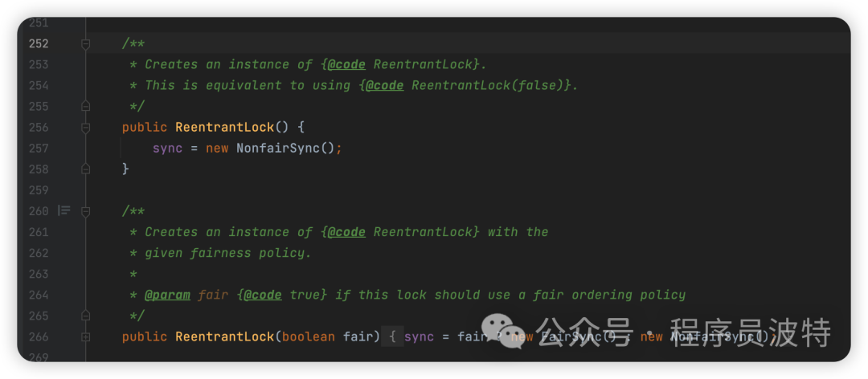Click the fold end marker on line 258
This screenshot has height=379, width=868.
[x=85, y=169]
